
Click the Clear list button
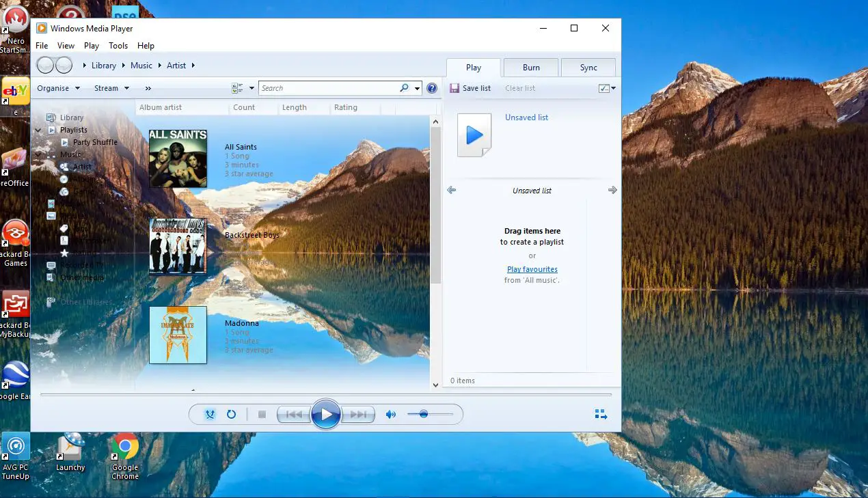[519, 88]
